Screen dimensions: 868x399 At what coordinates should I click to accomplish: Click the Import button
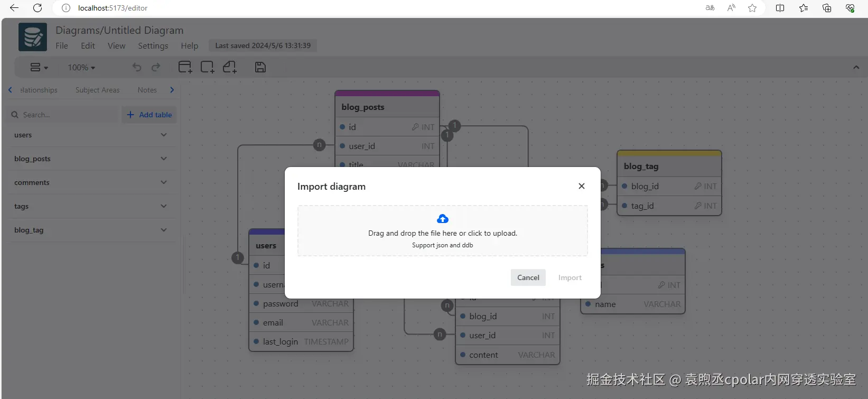pyautogui.click(x=570, y=277)
